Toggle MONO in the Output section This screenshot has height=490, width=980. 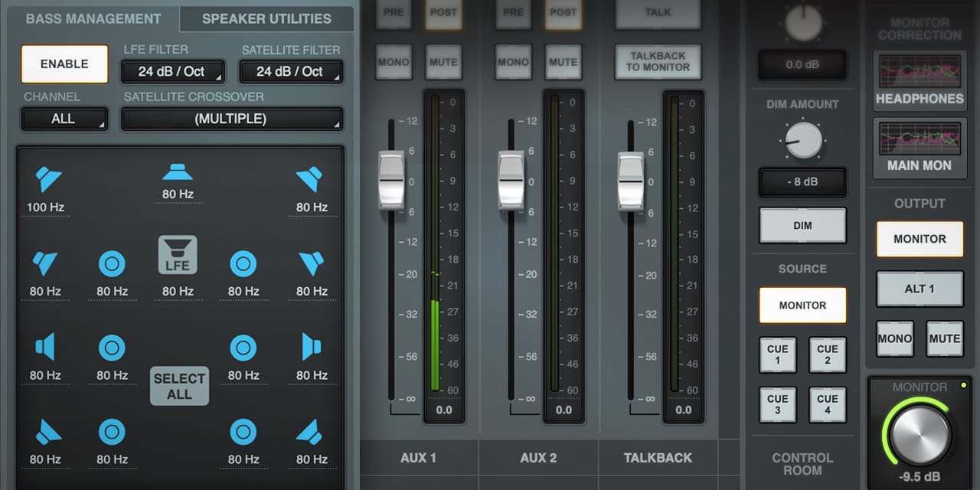(x=895, y=338)
